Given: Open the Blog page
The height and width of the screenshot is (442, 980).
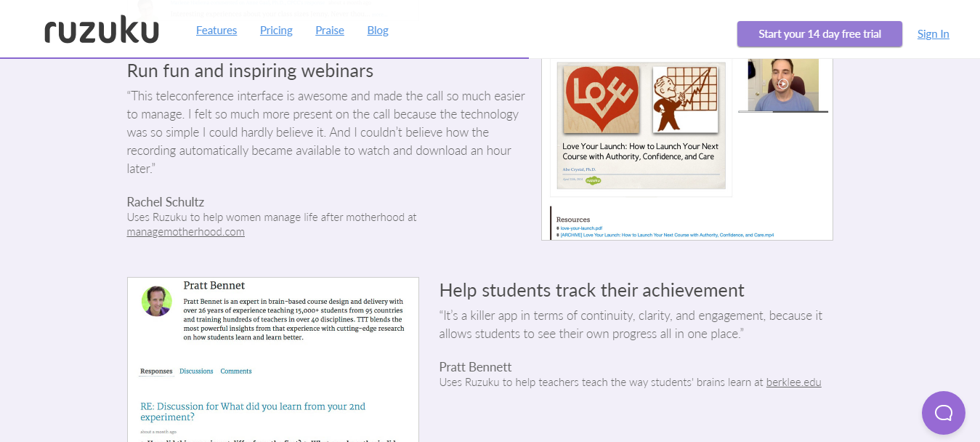Looking at the screenshot, I should point(377,30).
